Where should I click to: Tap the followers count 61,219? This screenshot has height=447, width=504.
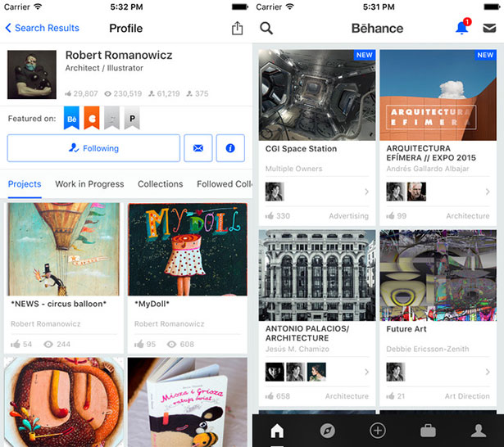pyautogui.click(x=164, y=94)
